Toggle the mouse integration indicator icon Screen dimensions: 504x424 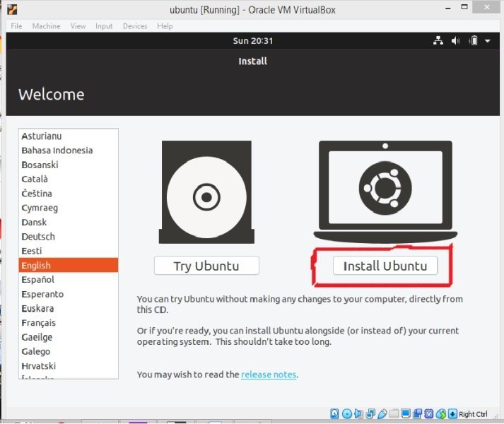point(441,414)
